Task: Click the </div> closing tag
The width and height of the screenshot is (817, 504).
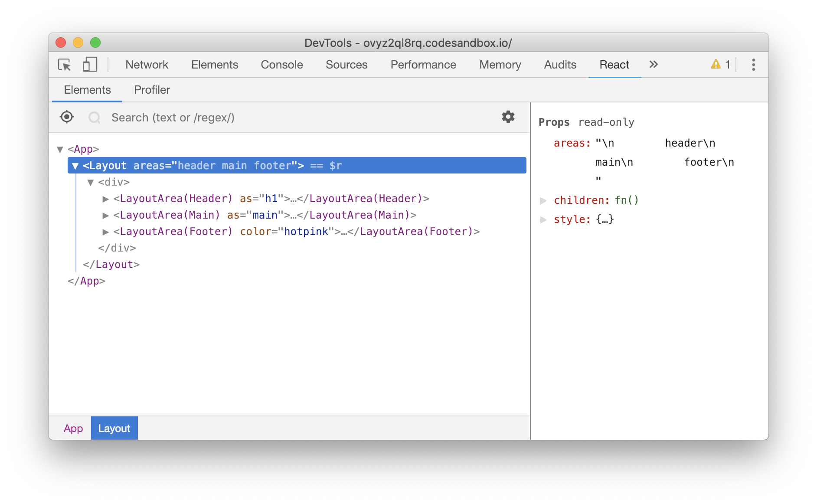Action: click(117, 248)
